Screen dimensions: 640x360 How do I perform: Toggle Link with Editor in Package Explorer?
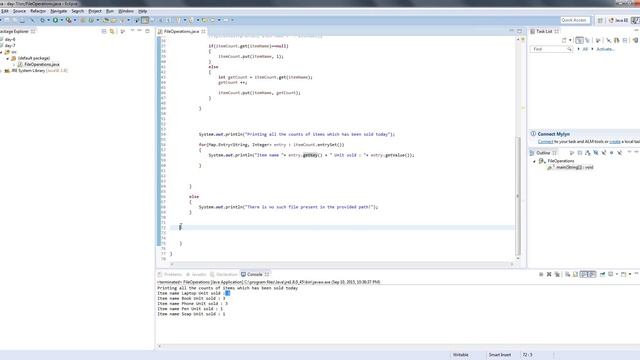tap(112, 31)
